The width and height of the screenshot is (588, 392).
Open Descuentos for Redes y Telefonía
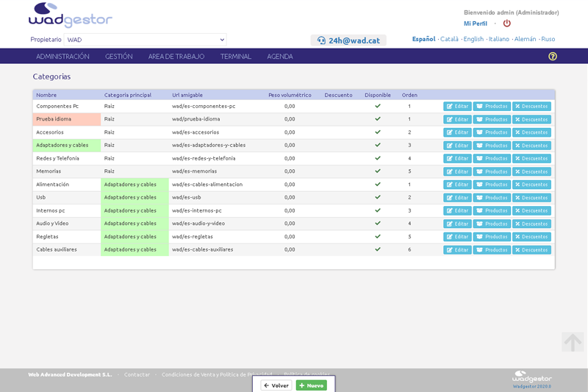click(531, 158)
